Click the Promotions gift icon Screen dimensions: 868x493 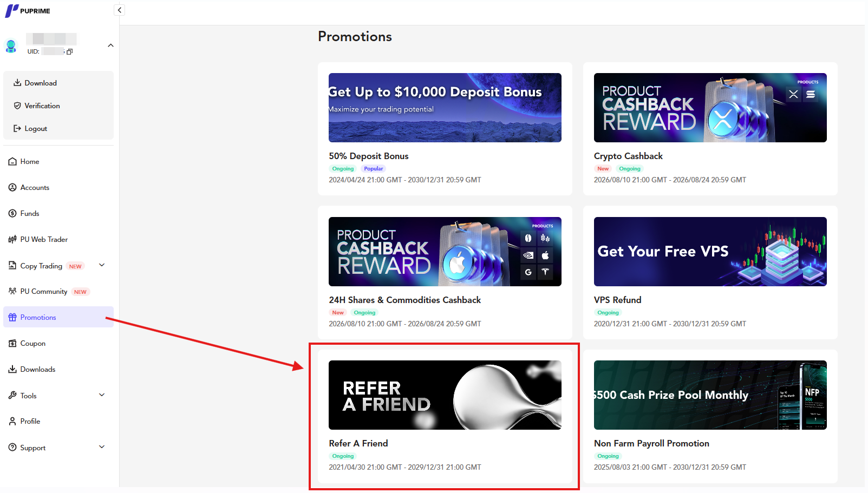[x=12, y=317]
